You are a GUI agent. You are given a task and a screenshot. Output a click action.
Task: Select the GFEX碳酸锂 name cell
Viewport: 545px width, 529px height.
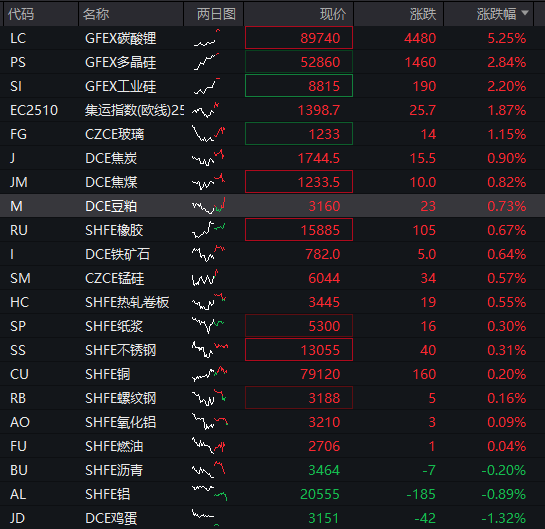click(x=121, y=38)
